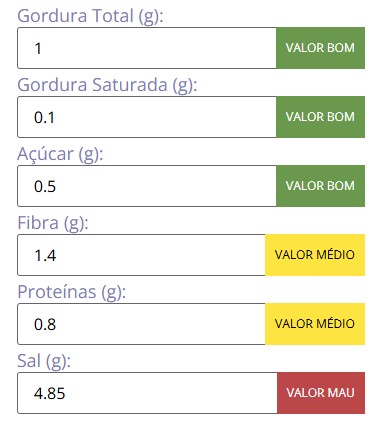Click the Gordura Total (g) label
The height and width of the screenshot is (428, 381).
90,16
